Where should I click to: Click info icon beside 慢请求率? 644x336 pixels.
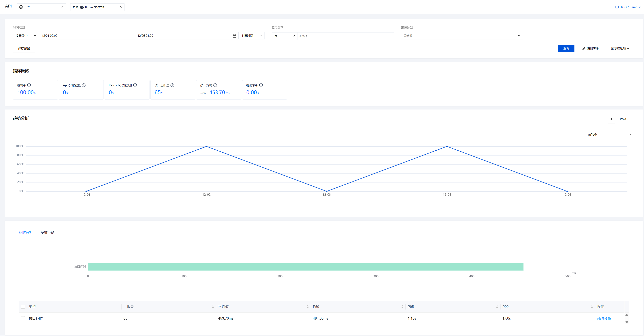261,85
